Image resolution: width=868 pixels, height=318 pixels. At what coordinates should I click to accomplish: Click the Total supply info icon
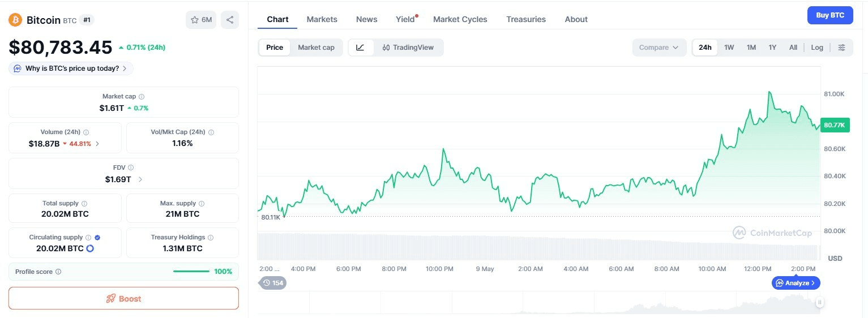click(84, 203)
